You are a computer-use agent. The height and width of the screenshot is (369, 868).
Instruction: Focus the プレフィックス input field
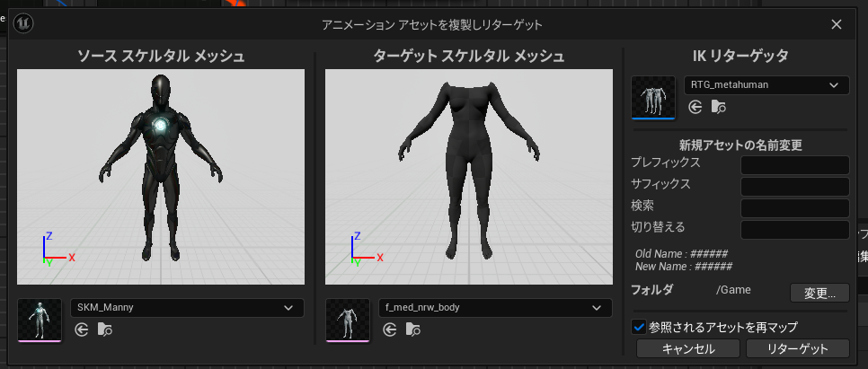point(794,165)
